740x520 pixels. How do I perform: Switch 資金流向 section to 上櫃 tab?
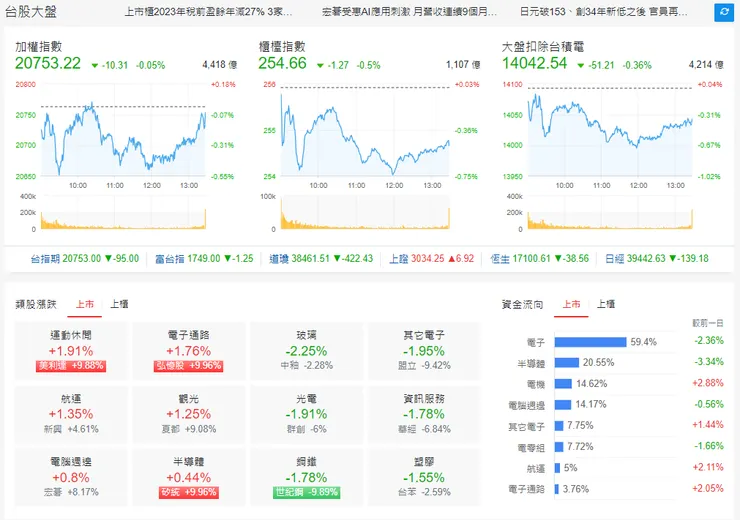605,304
